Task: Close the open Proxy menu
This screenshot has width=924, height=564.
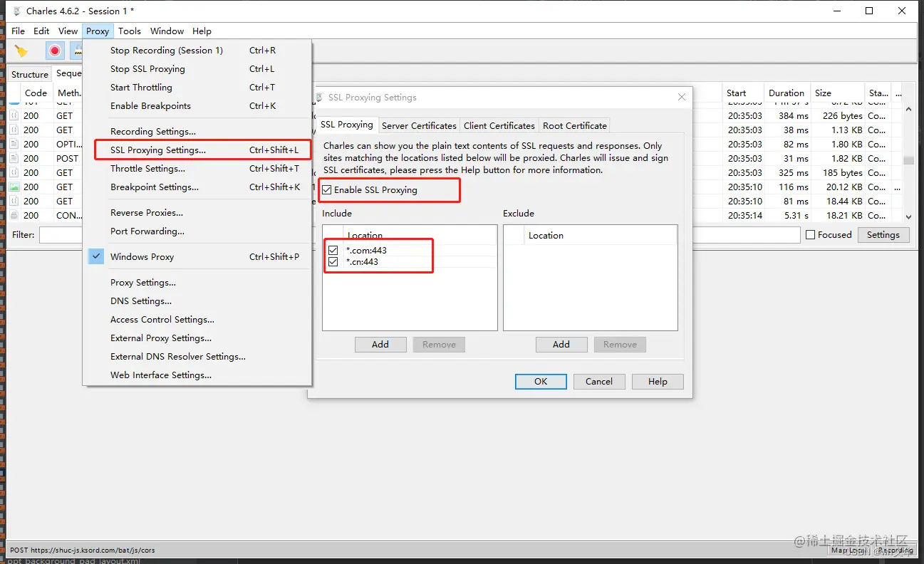Action: 98,31
